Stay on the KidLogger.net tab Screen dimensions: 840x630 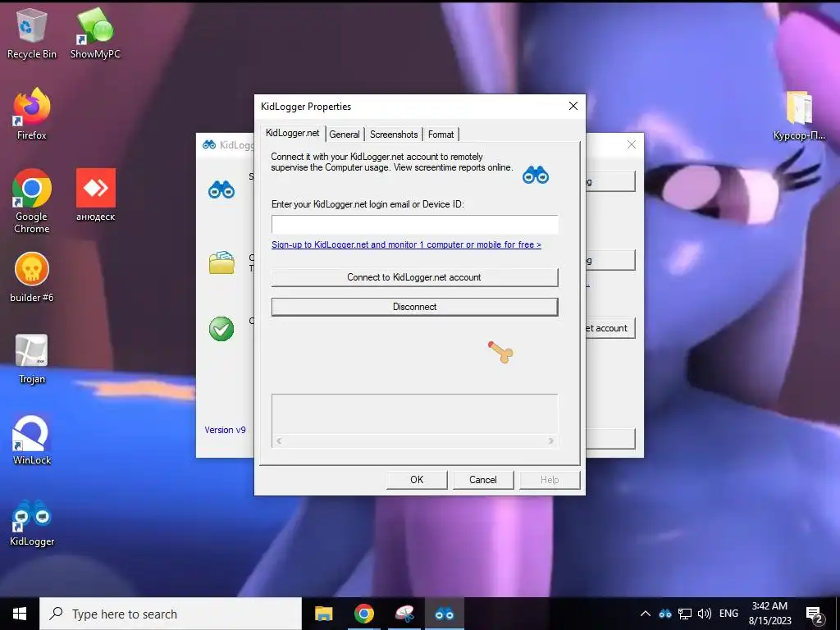point(293,133)
